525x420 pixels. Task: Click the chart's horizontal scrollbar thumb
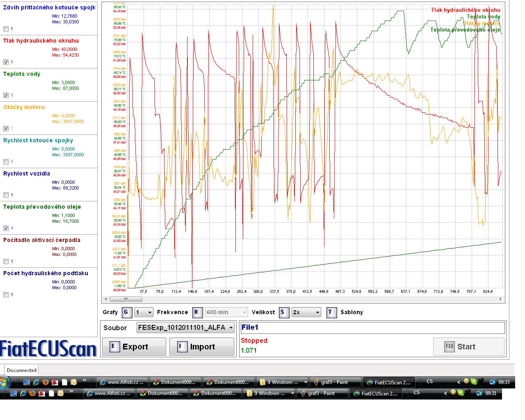(x=126, y=299)
